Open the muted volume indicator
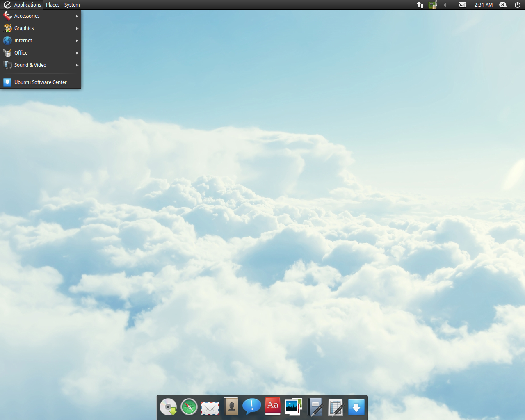Screen dimensions: 525x420 coord(447,5)
